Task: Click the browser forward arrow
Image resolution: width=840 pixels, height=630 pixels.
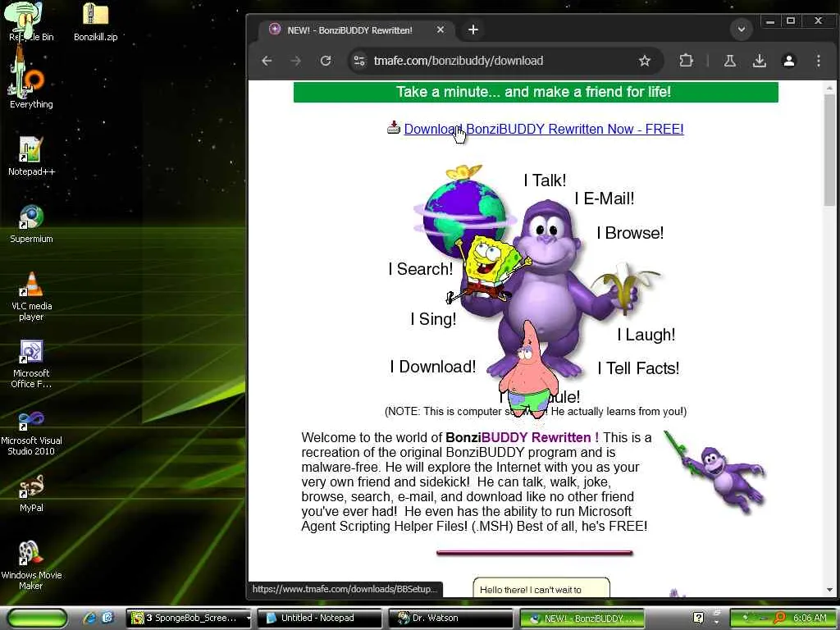Action: point(295,61)
